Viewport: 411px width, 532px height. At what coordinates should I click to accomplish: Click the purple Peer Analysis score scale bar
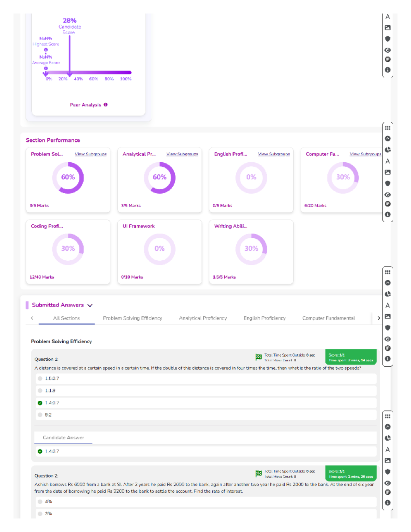tap(88, 72)
